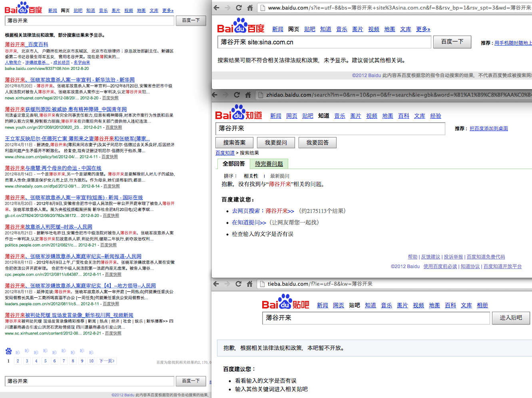Image resolution: width=532 pixels, height=398 pixels.
Task: Click the 把百度添加到桌面 link
Action: (x=489, y=129)
